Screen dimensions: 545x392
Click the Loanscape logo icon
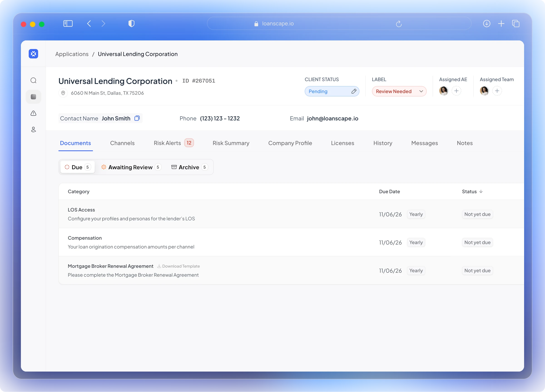point(33,54)
